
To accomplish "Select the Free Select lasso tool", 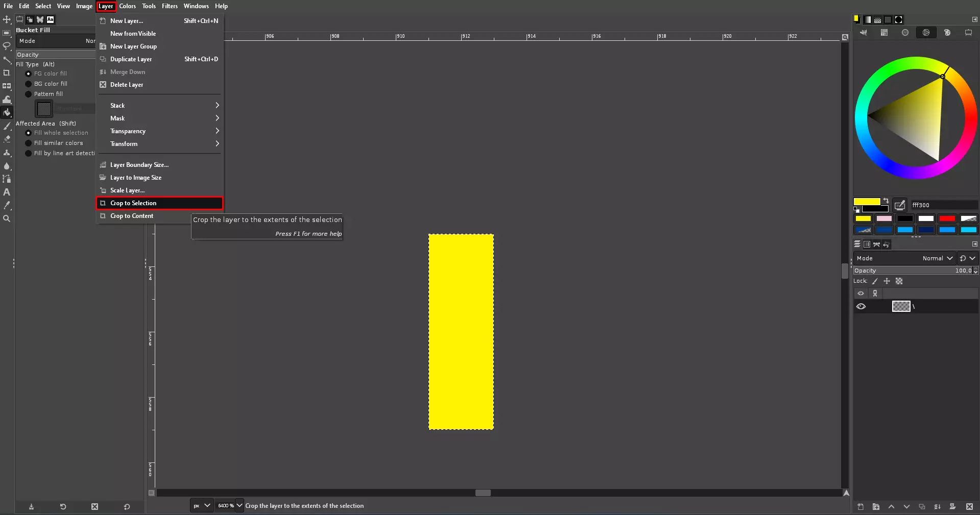I will click(7, 46).
